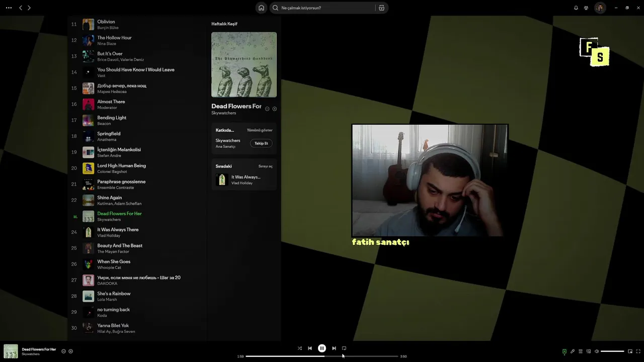Viewport: 644px width, 362px height.
Task: Click 'Sırayı aç' to open queue
Action: [266, 166]
